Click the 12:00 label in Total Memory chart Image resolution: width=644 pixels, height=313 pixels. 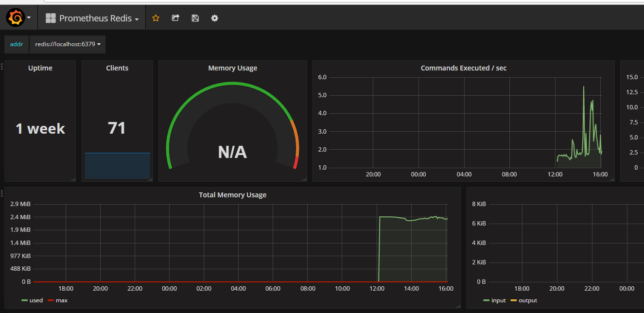tap(377, 288)
